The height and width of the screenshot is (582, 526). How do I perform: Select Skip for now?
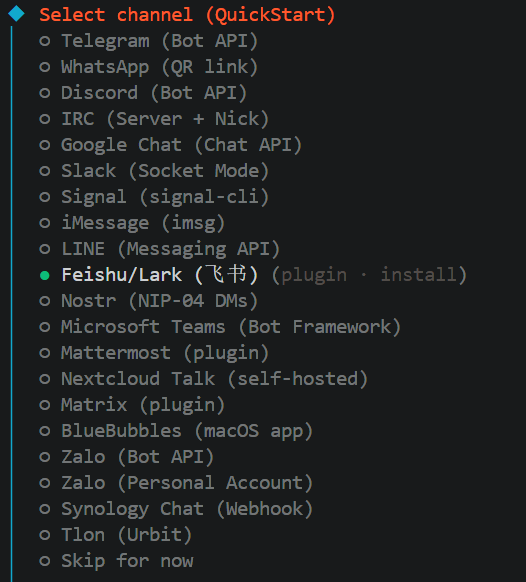coord(116,561)
